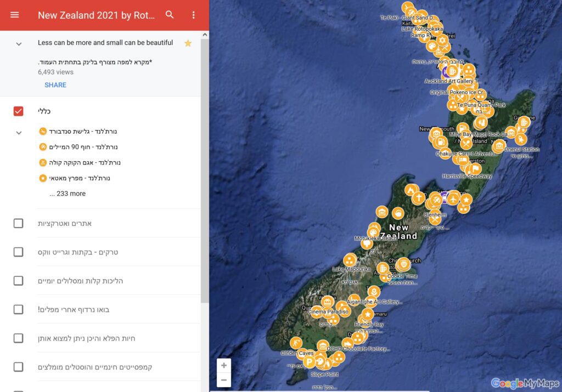Image resolution: width=562 pixels, height=392 pixels.
Task: Open the hamburger menu in the header
Action: coord(15,15)
